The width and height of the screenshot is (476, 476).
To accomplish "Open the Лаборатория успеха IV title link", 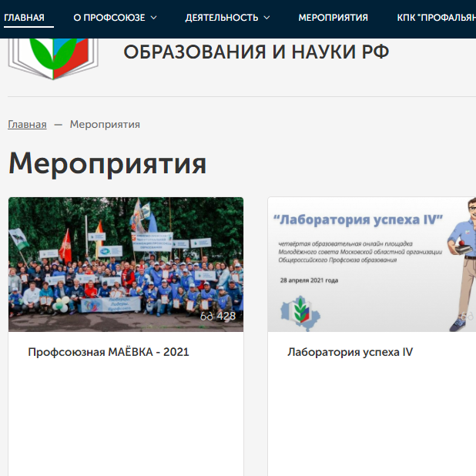I will pyautogui.click(x=350, y=352).
